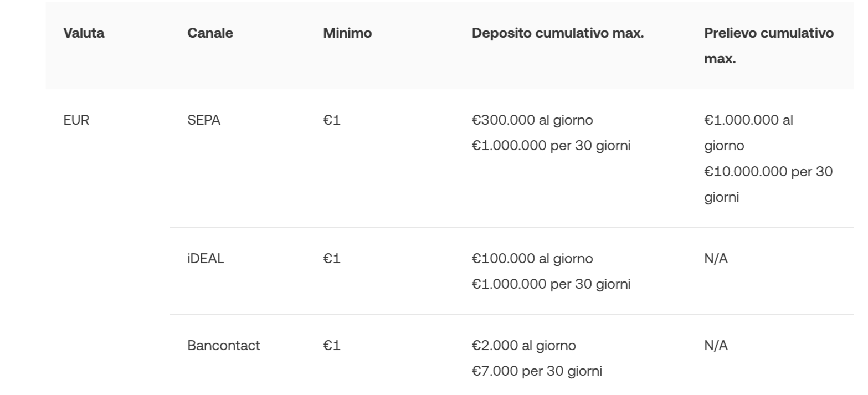Viewport: 868px width, 395px height.
Task: Click the Deposito cumulativo max. header
Action: (557, 33)
